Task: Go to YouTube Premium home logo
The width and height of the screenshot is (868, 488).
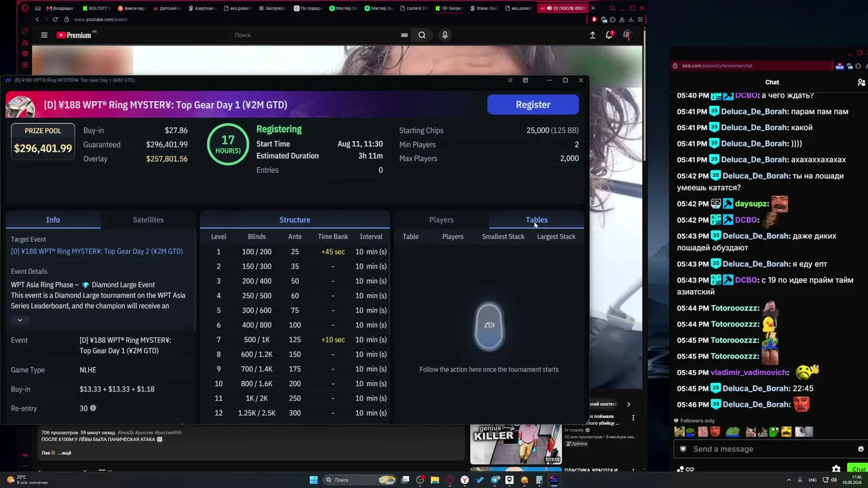Action: click(x=74, y=35)
